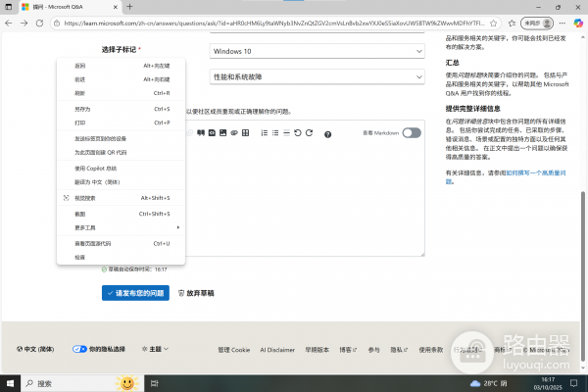
Task: Open AI Disclaimer link in footer
Action: coord(277,350)
